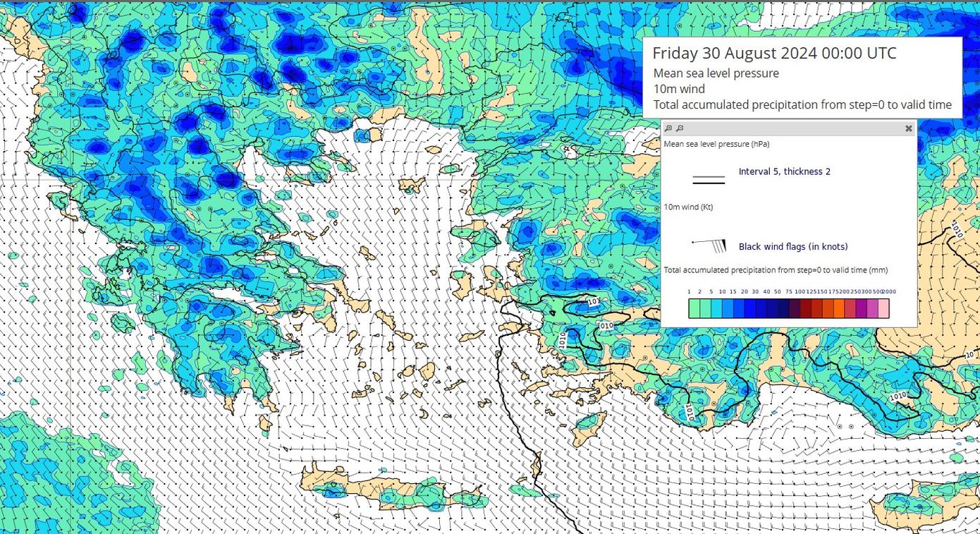This screenshot has width=980, height=534.
Task: Select the "Black wind flags (in knots)" label
Action: pos(792,247)
